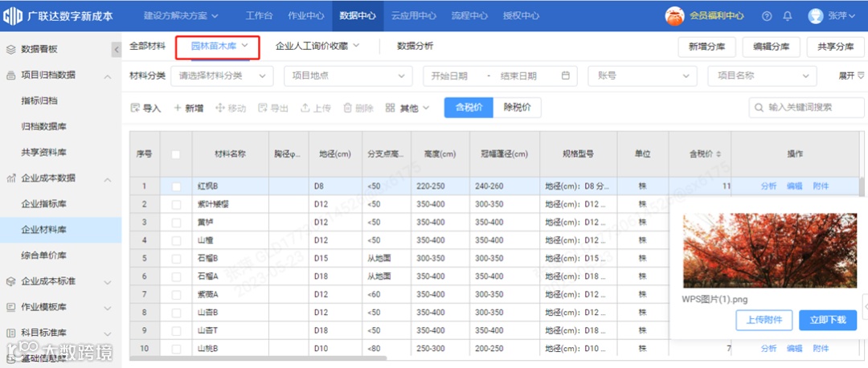This screenshot has width=868, height=368.
Task: Click the 编辑分库 button
Action: click(x=771, y=47)
